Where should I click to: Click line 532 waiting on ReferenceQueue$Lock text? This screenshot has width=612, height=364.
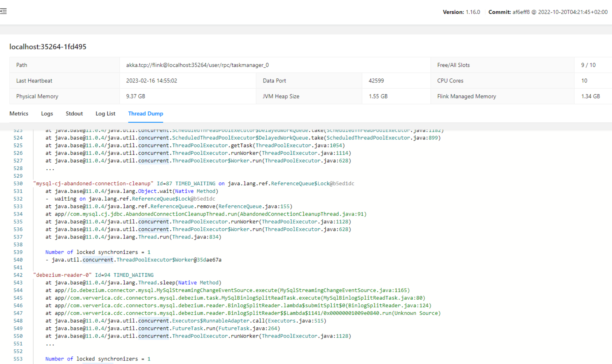[130, 199]
